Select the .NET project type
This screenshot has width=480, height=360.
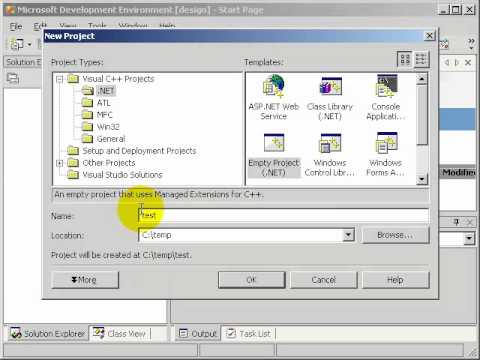coord(106,91)
